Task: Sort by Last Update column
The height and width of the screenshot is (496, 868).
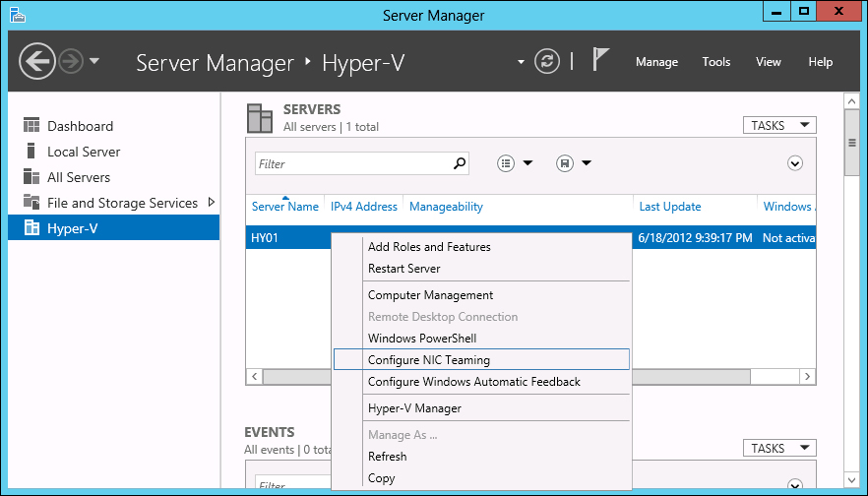Action: (x=670, y=207)
